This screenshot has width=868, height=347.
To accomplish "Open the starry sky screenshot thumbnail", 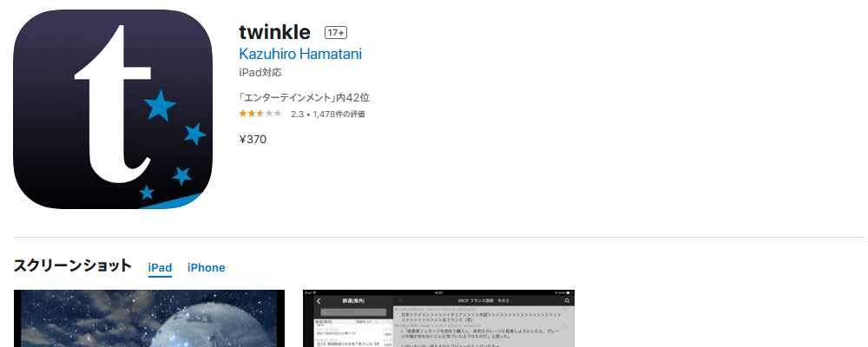I will [x=149, y=318].
